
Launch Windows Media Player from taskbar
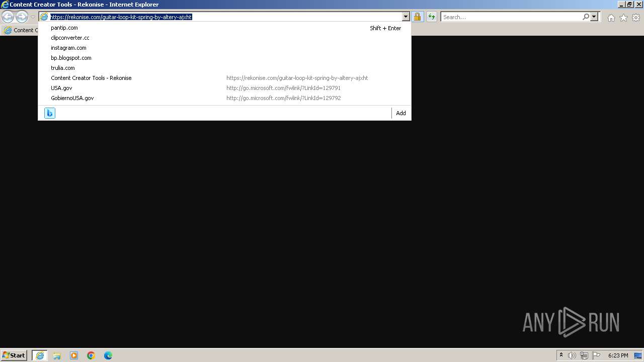pos(74,355)
